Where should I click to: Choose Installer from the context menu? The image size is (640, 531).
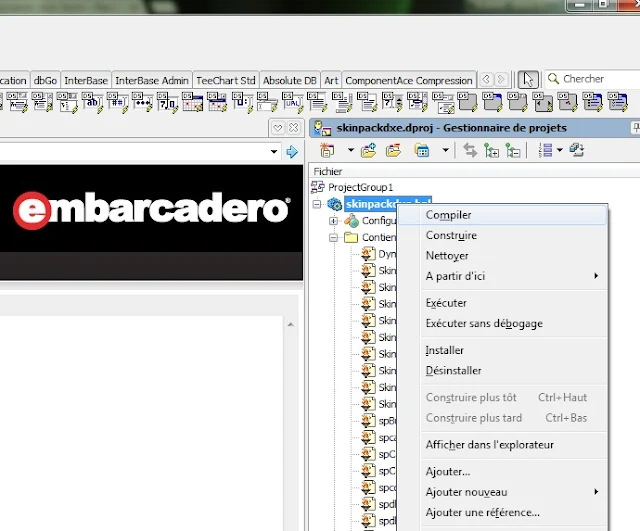click(x=502, y=351)
